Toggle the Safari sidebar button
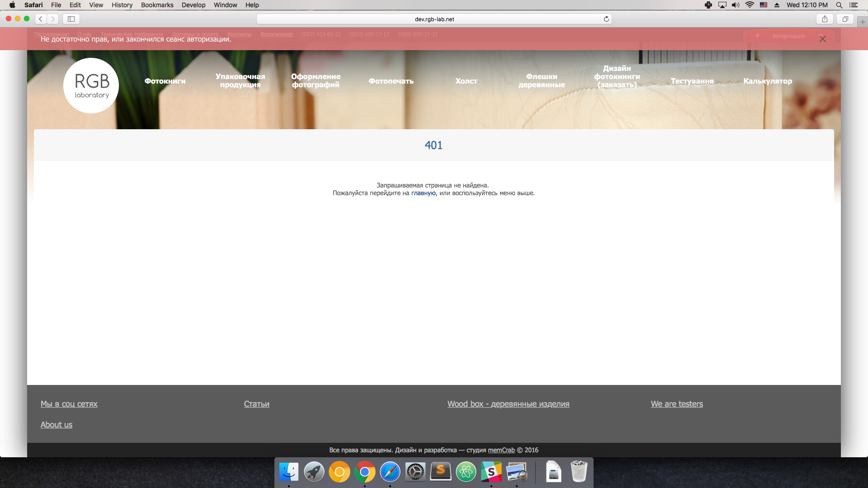Image resolution: width=868 pixels, height=488 pixels. [x=71, y=19]
